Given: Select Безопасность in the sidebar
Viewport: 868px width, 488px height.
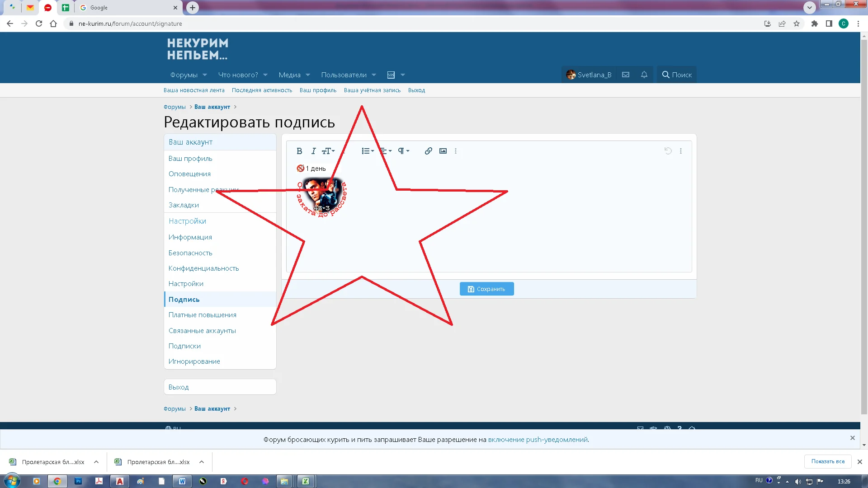Looking at the screenshot, I should pyautogui.click(x=190, y=253).
